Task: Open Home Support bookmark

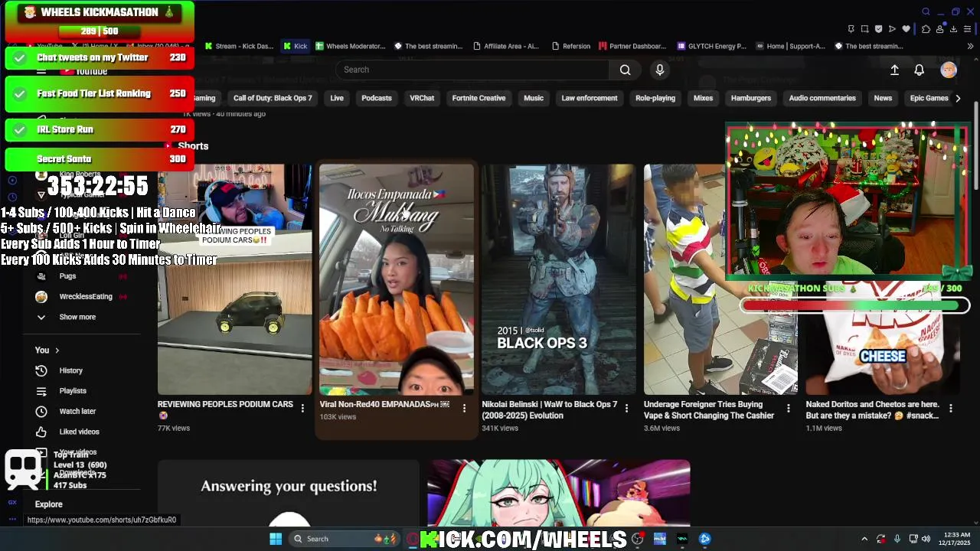Action: coord(791,46)
